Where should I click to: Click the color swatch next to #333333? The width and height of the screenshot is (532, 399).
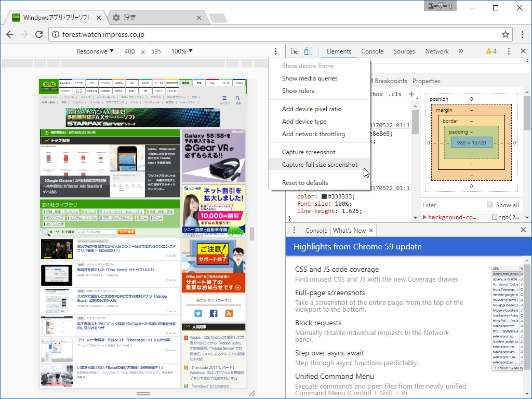point(324,196)
